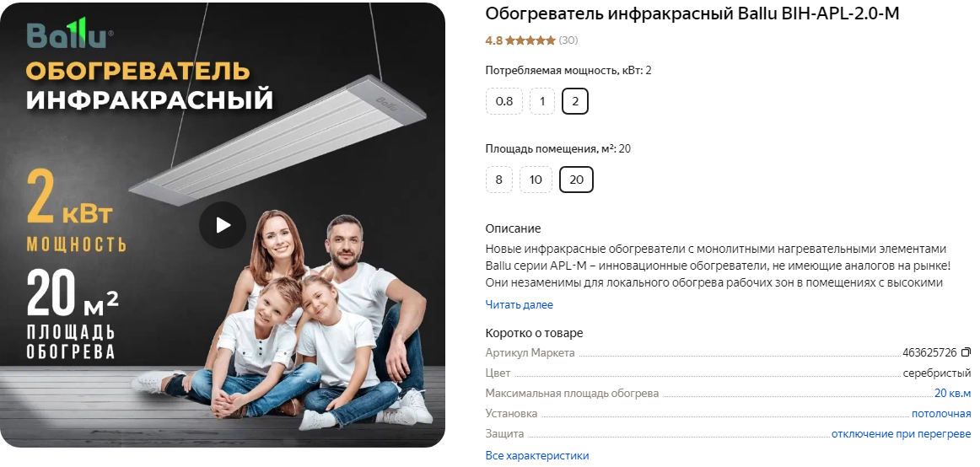Choose 8 m² room area option
The width and height of the screenshot is (980, 467).
point(498,180)
